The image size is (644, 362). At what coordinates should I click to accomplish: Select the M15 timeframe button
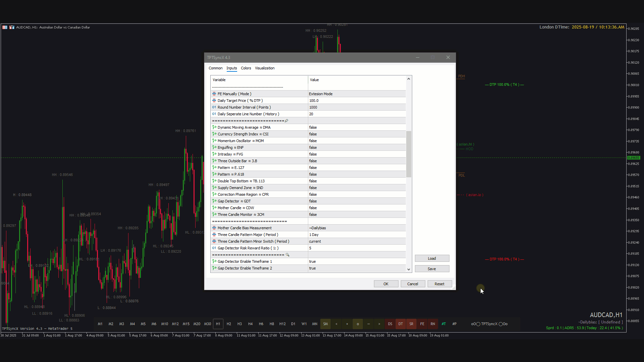[x=186, y=324]
